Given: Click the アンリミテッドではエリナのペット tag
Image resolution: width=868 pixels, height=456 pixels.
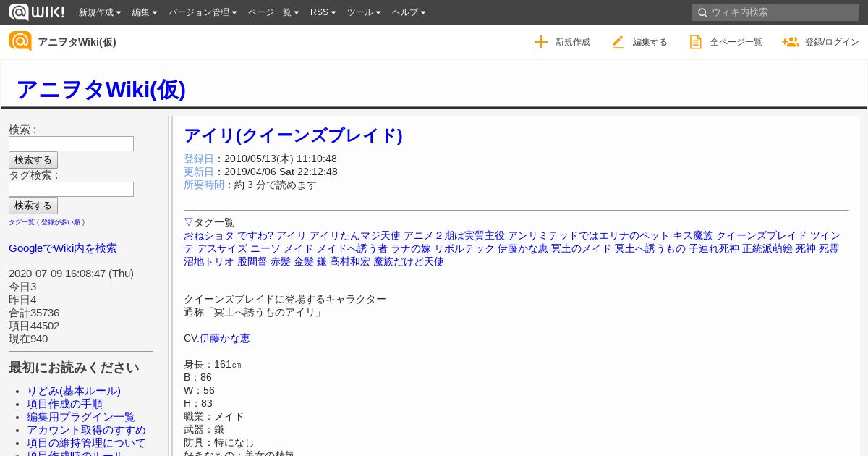Looking at the screenshot, I should 589,235.
